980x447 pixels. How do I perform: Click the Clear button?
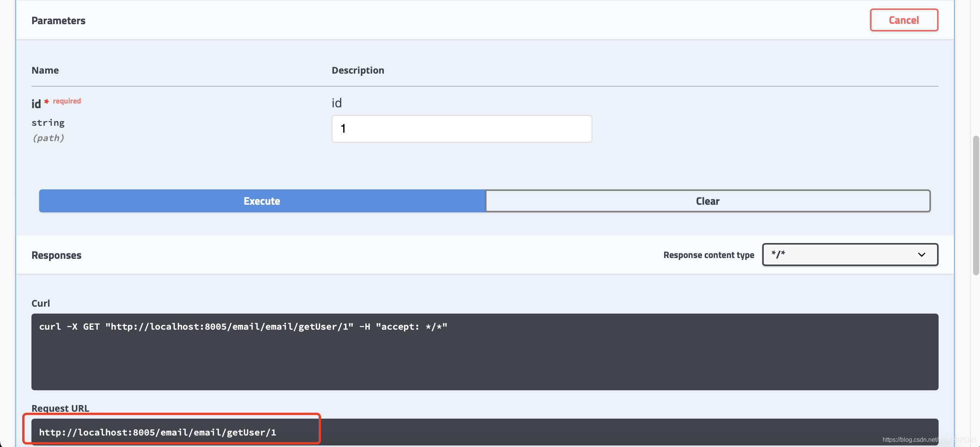coord(708,201)
